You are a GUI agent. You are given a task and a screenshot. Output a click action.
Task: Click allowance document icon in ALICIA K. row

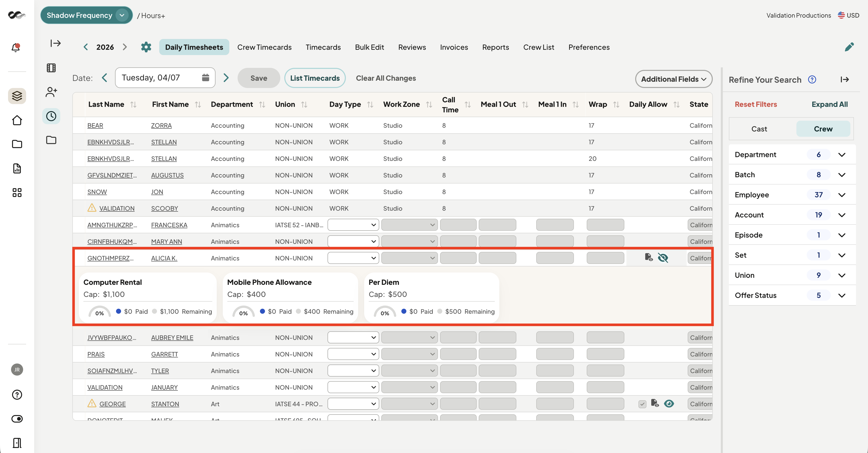pyautogui.click(x=649, y=257)
